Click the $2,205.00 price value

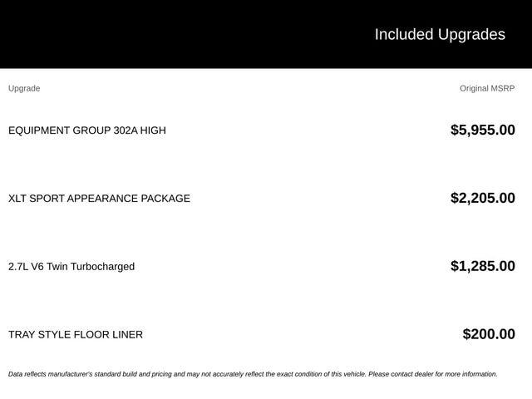pyautogui.click(x=483, y=198)
